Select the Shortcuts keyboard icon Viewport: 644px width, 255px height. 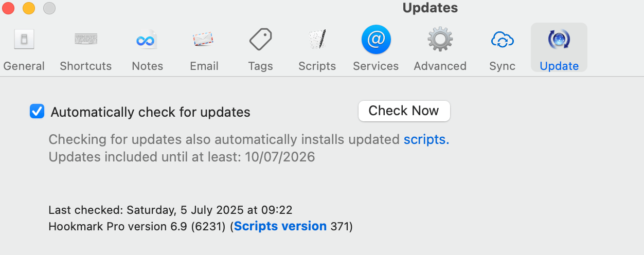[x=86, y=39]
